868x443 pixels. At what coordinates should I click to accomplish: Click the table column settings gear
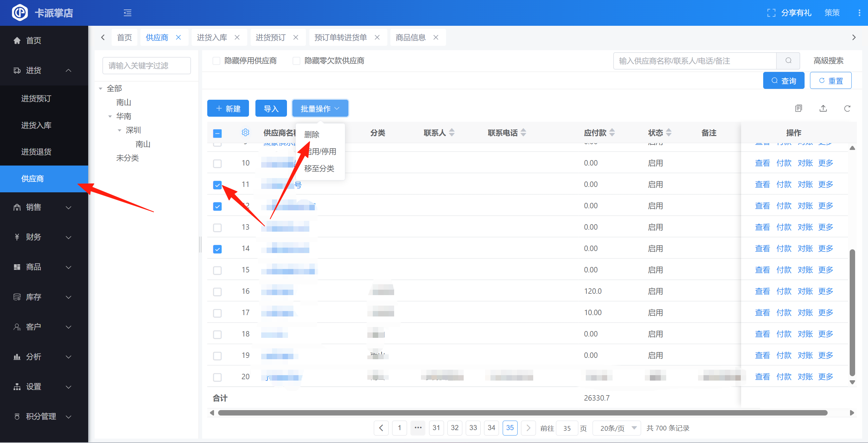(245, 133)
